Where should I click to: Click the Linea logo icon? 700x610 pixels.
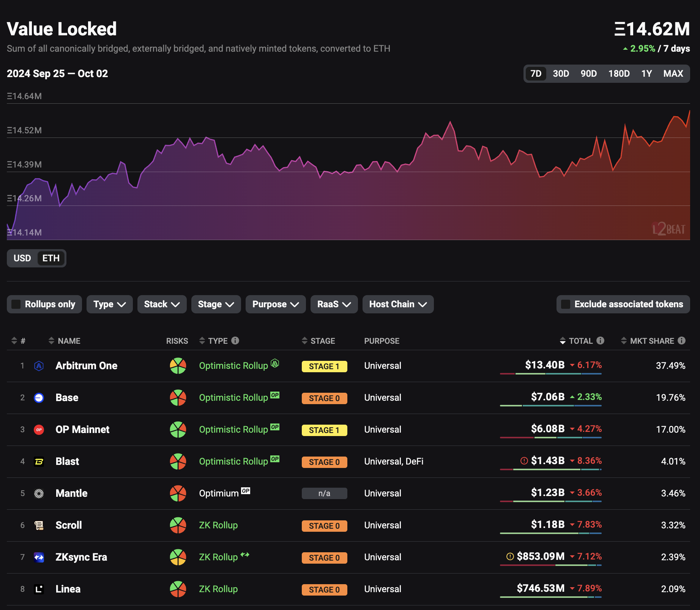coord(39,589)
